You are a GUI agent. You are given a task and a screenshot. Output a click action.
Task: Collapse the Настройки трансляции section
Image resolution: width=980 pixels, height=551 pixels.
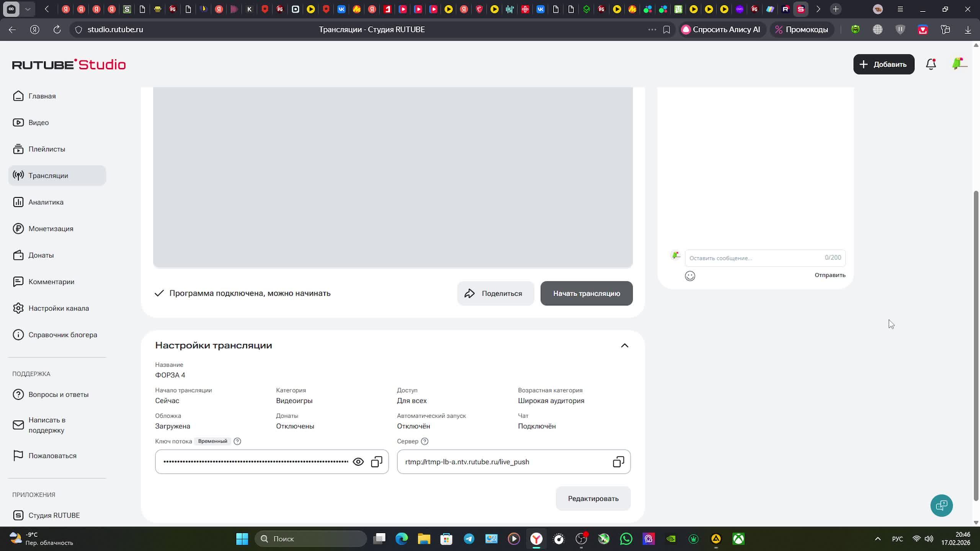624,346
